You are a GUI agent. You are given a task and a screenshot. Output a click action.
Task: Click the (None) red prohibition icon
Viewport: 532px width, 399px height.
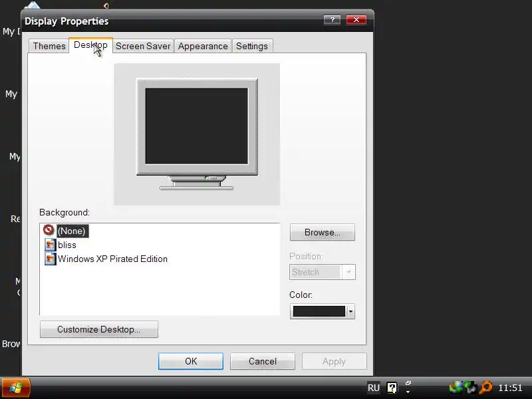[49, 230]
